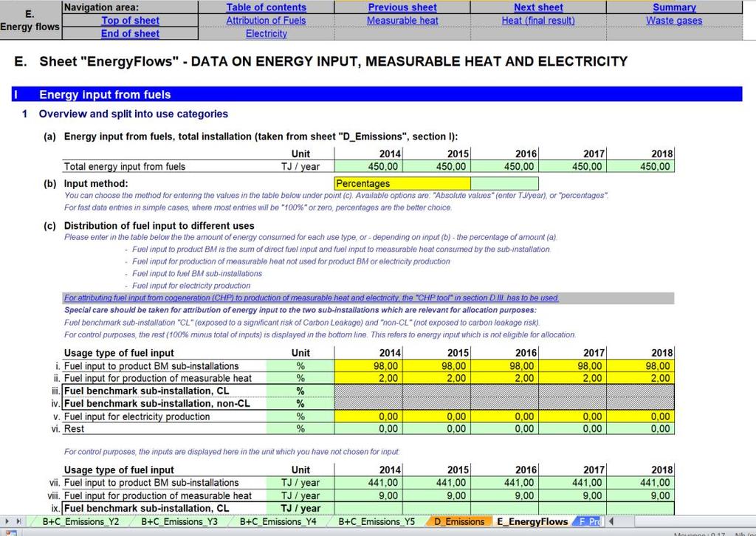Click last-sheet tab scroll arrow
This screenshot has height=536, width=756.
pos(18,521)
